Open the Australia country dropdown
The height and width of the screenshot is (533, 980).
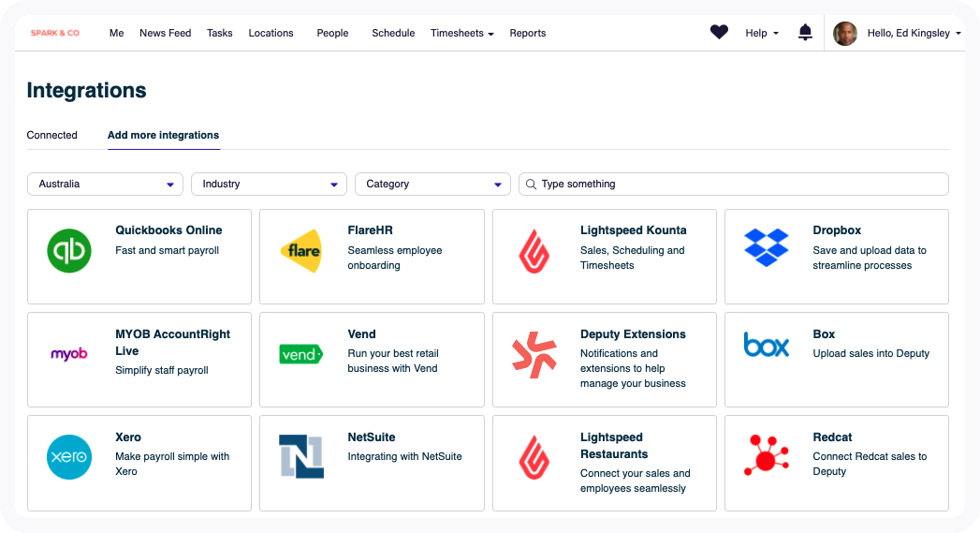click(105, 184)
